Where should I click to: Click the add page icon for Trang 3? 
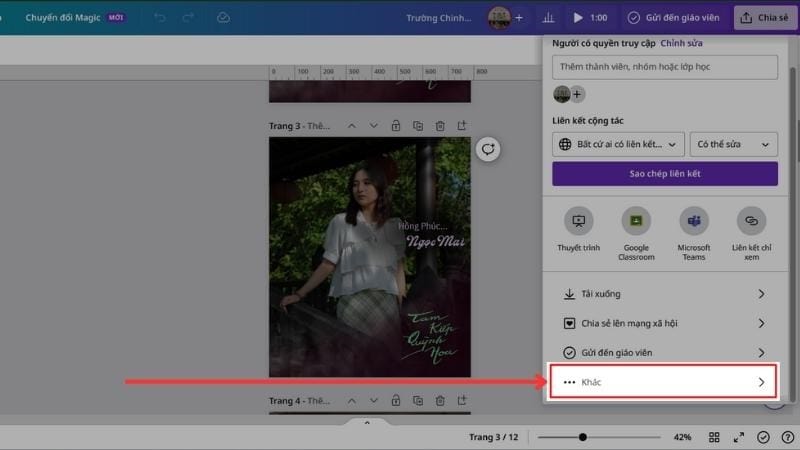click(462, 126)
